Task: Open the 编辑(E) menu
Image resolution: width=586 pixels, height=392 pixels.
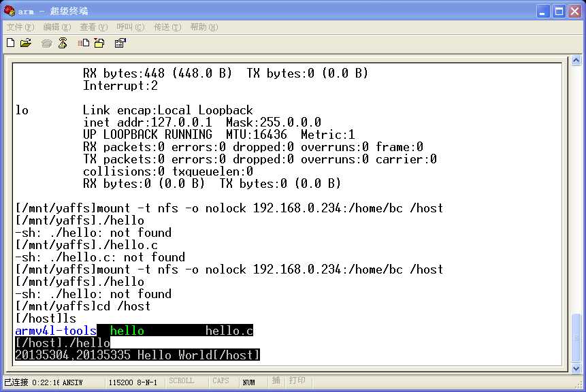Action: (57, 27)
